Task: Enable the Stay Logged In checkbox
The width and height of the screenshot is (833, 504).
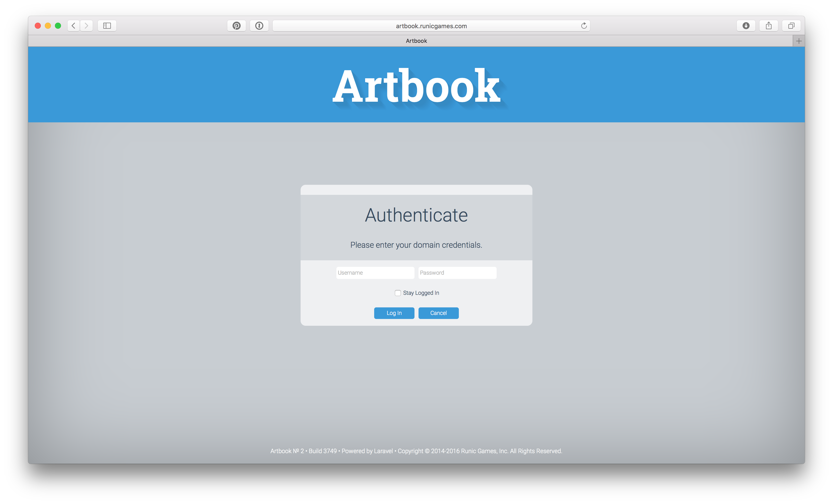Action: coord(398,293)
